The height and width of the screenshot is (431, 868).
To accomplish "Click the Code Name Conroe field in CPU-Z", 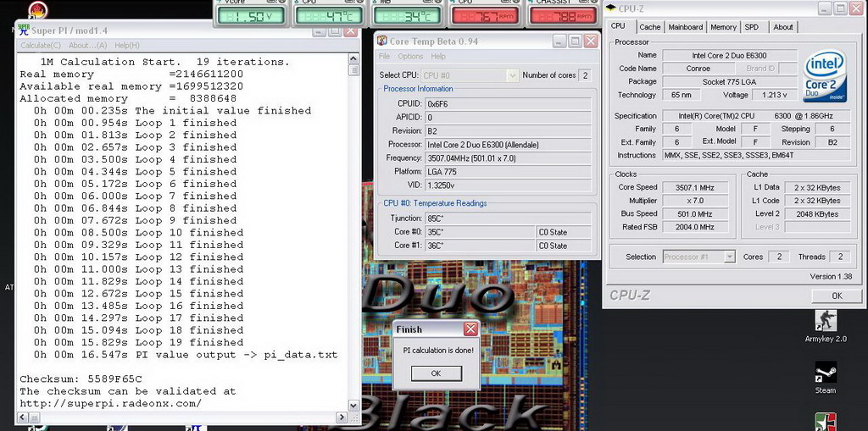I will 698,69.
